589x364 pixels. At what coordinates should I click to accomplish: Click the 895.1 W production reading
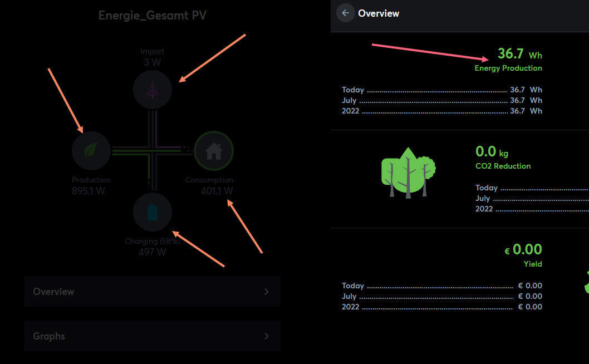point(89,191)
